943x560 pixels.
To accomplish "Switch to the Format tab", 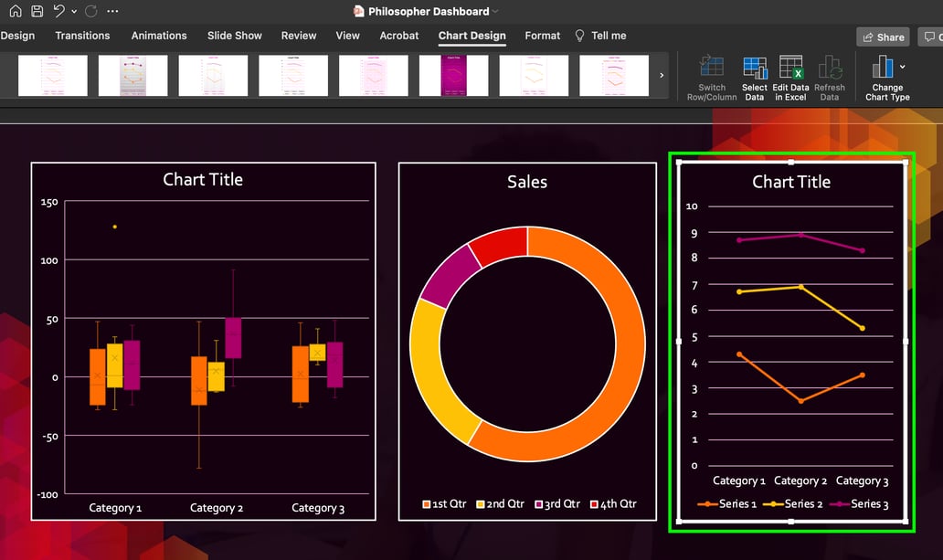I will click(542, 36).
